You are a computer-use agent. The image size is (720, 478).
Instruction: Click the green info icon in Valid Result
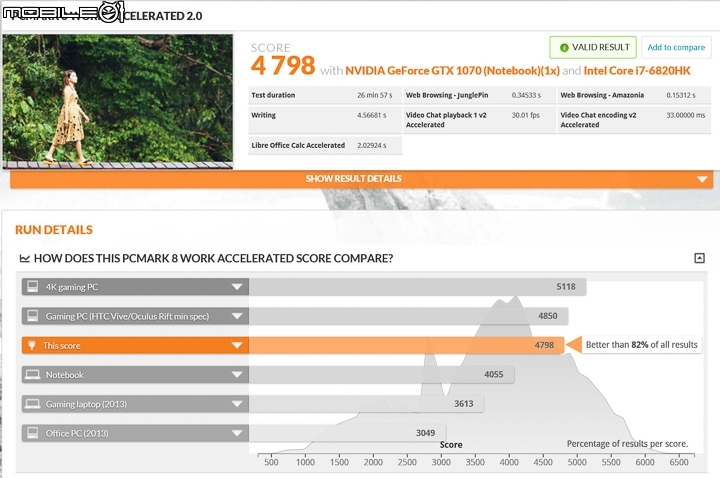click(564, 48)
